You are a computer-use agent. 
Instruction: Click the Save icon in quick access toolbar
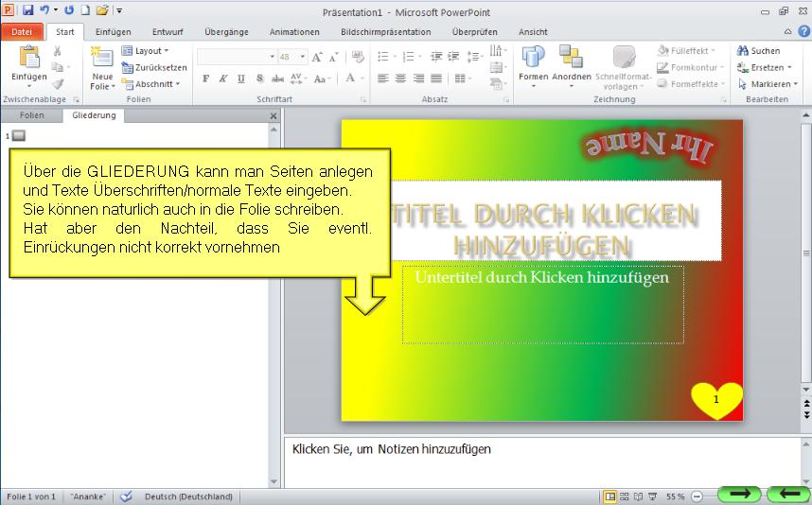(x=27, y=10)
